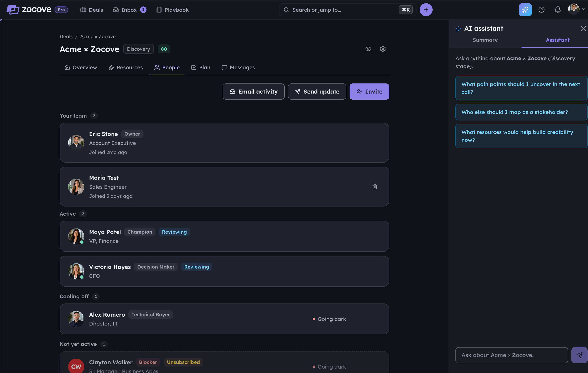Screen dimensions: 588x373
Task: Click the Blocker badge on Clayton Walker
Action: pos(148,362)
